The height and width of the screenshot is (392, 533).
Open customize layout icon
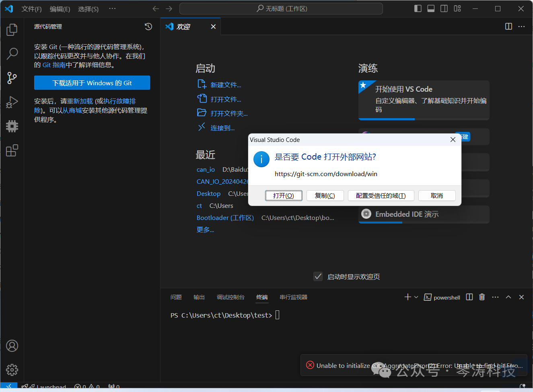(457, 8)
